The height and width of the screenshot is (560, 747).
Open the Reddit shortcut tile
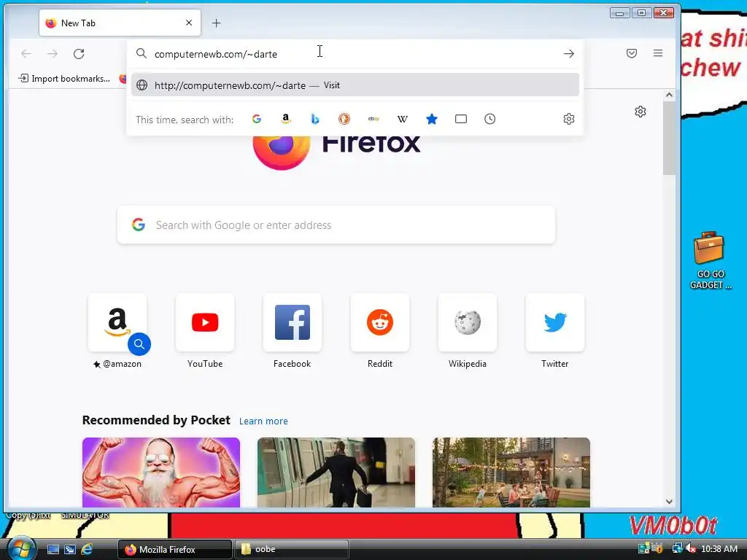point(379,322)
